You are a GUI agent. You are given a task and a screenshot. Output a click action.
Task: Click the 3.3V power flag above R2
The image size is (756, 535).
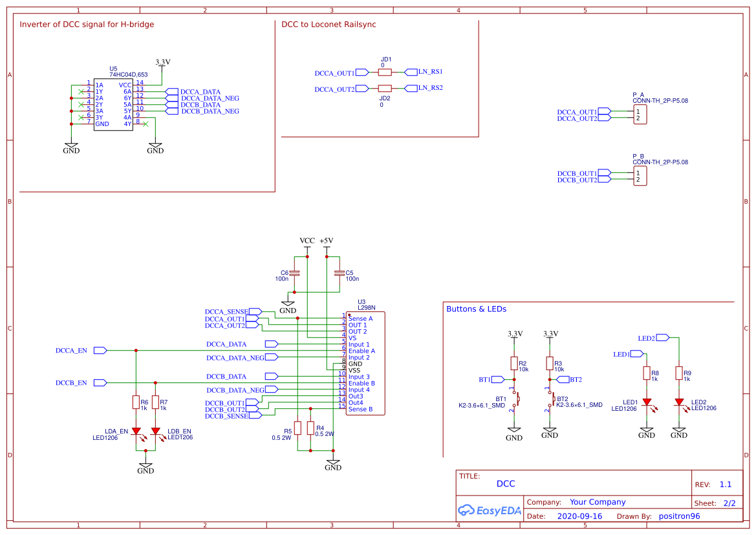tap(513, 335)
